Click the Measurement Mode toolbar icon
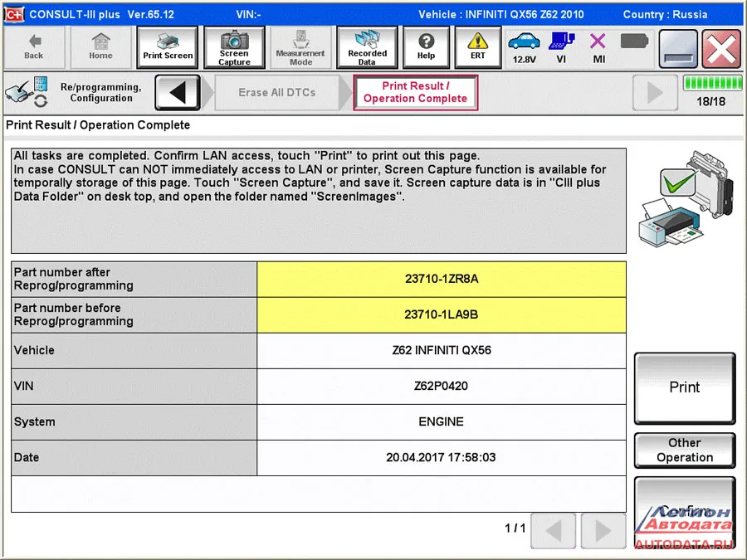This screenshot has height=560, width=747. [x=300, y=47]
